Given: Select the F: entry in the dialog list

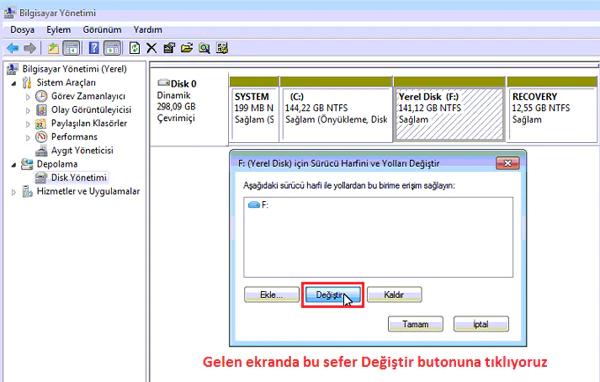Looking at the screenshot, I should pos(258,205).
